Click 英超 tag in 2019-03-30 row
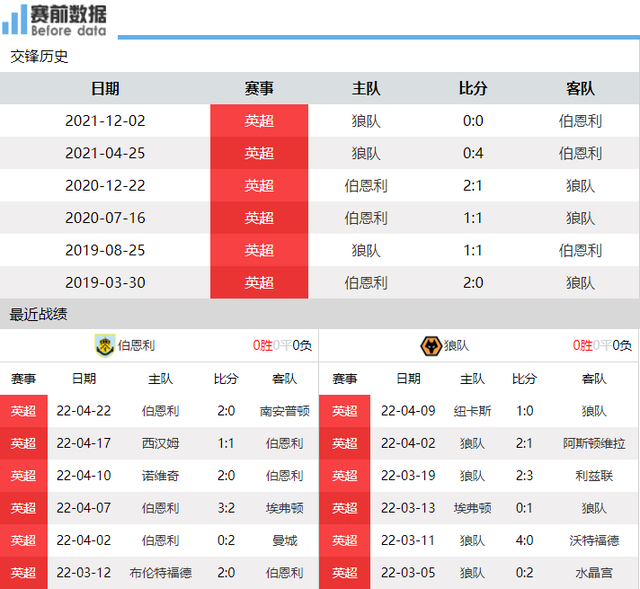640x589 pixels. (x=259, y=282)
